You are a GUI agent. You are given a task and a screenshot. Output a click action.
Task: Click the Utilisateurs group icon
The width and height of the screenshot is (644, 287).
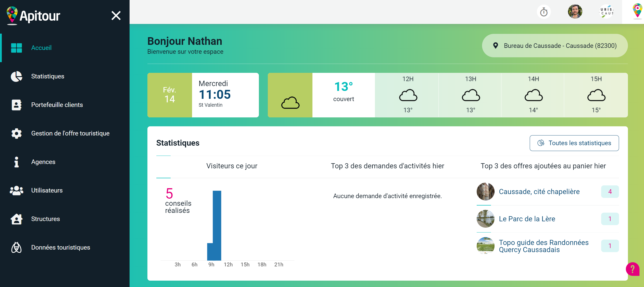(17, 190)
